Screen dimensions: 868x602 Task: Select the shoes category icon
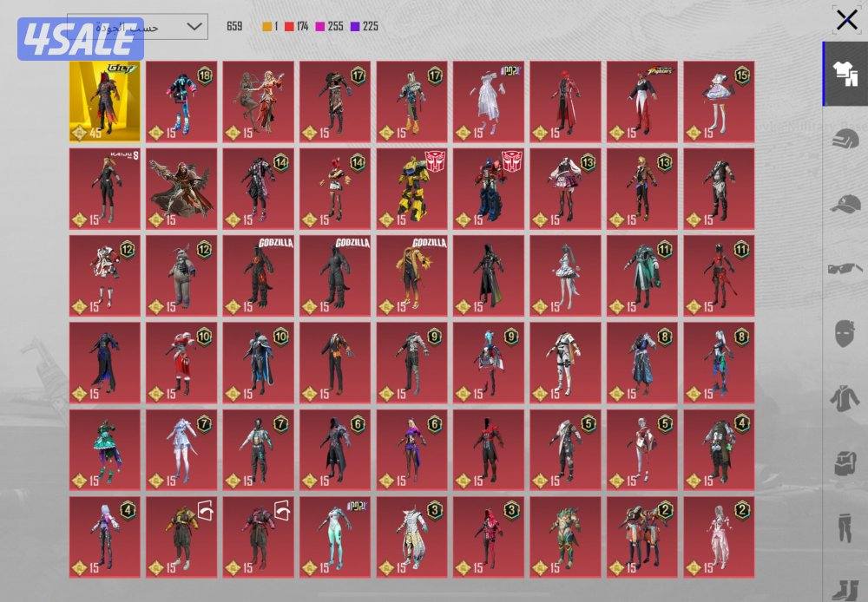(x=845, y=586)
